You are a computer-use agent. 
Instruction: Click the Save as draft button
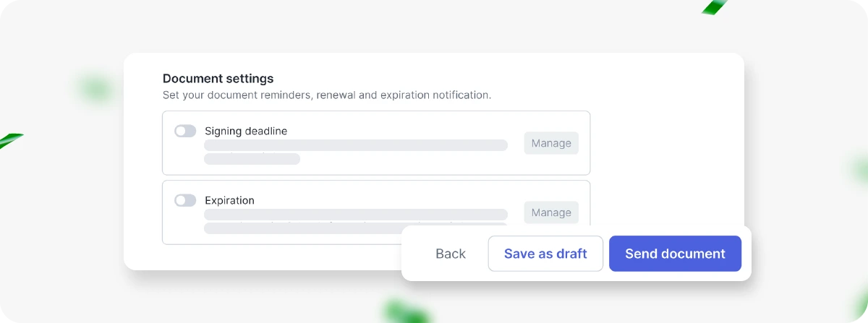click(545, 254)
